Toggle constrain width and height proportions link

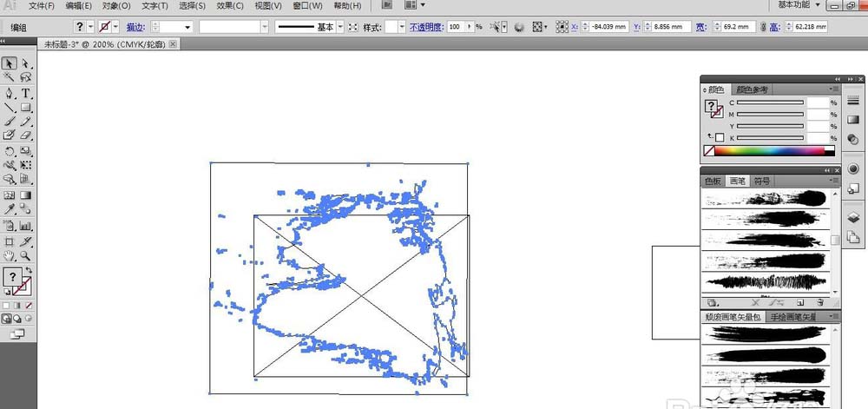tap(763, 27)
